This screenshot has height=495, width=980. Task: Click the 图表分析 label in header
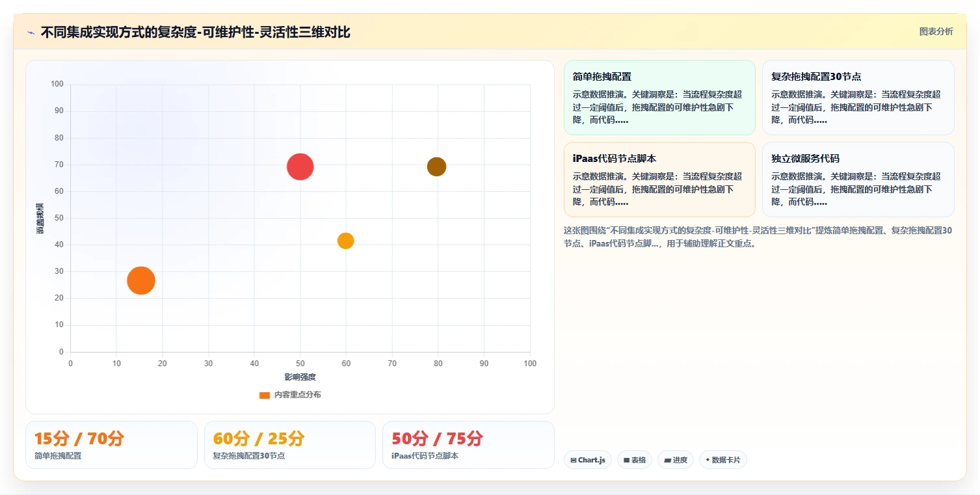(936, 31)
